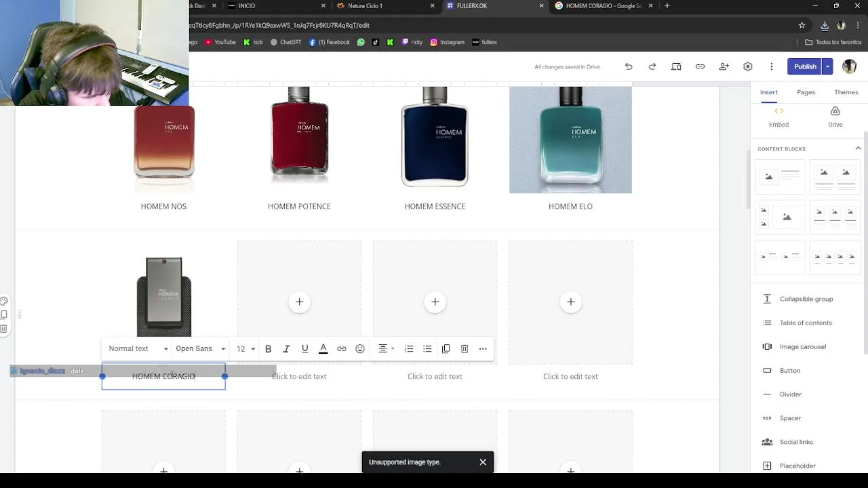The height and width of the screenshot is (488, 868).
Task: Open the device preview icon
Action: 676,66
